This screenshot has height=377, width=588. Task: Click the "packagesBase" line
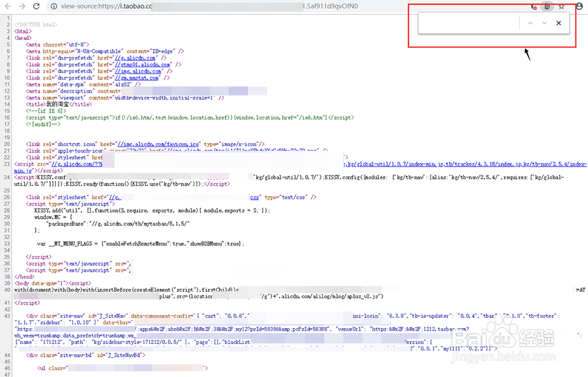click(118, 224)
